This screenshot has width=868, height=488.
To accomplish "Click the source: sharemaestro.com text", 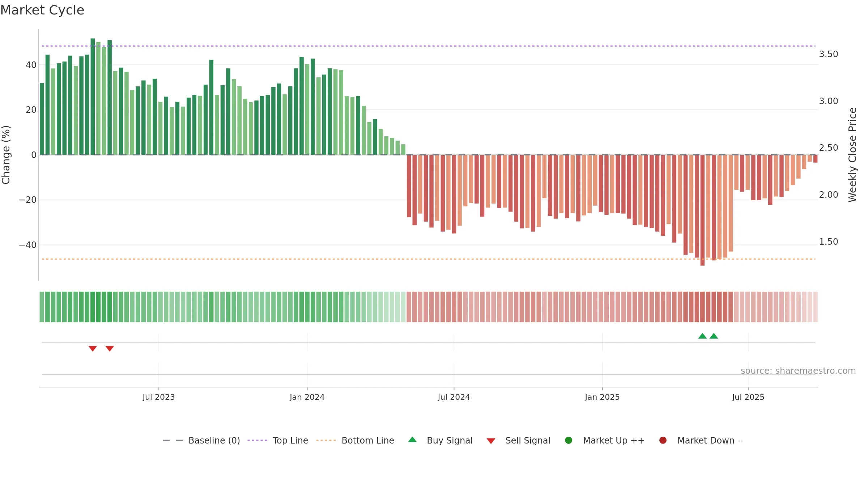I will (798, 371).
